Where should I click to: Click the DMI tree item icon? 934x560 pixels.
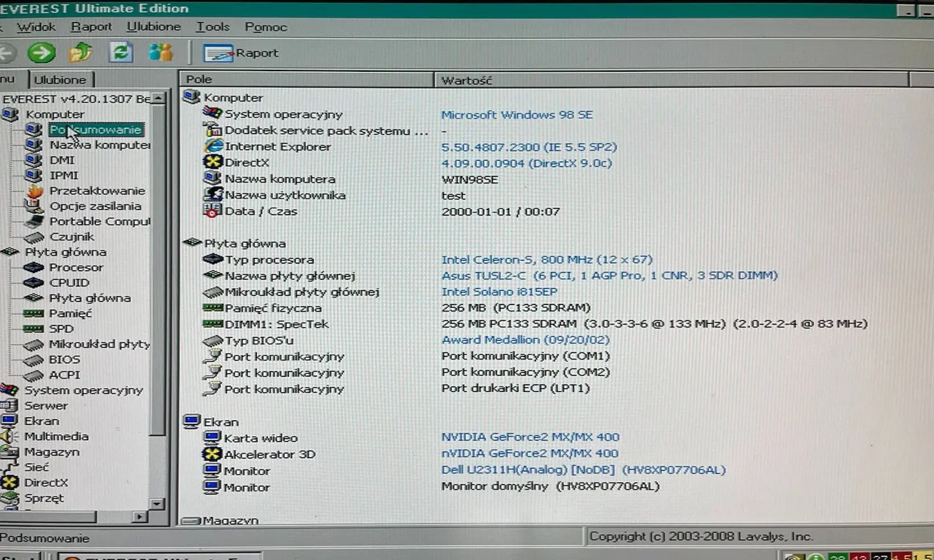(x=34, y=160)
